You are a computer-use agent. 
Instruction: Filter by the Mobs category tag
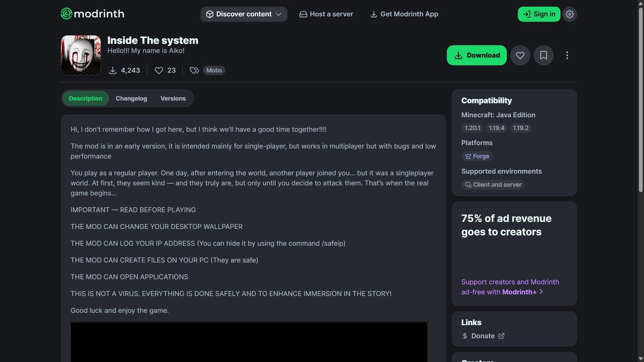click(x=213, y=70)
